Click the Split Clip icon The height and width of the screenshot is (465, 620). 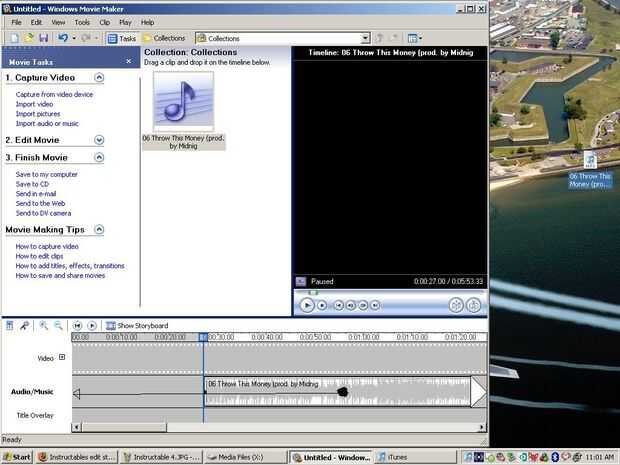coord(456,305)
